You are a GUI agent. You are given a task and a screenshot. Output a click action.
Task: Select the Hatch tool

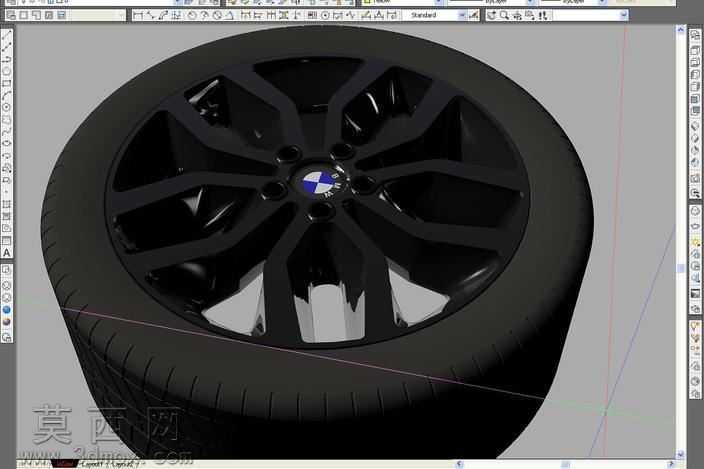7,204
